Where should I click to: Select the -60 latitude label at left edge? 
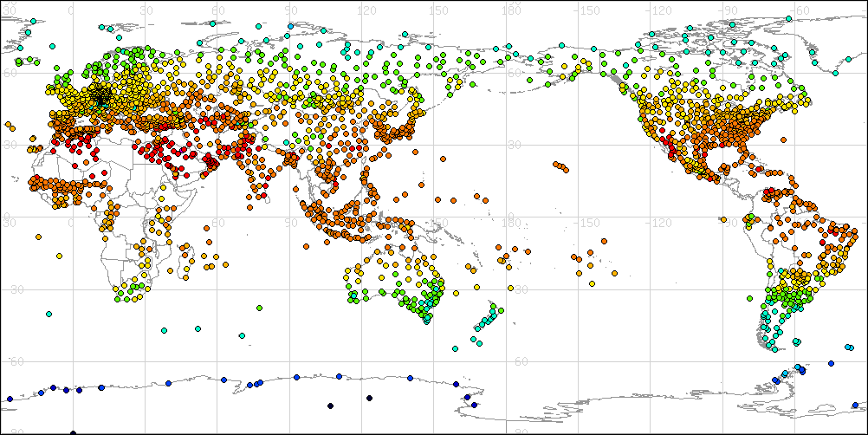(10, 361)
